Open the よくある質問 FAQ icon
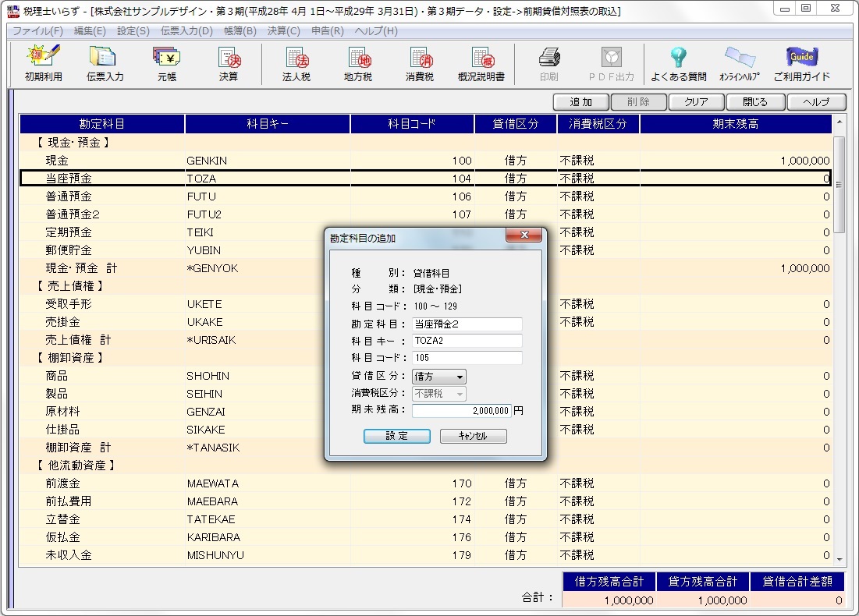Screen dimensions: 859x616 pos(678,64)
